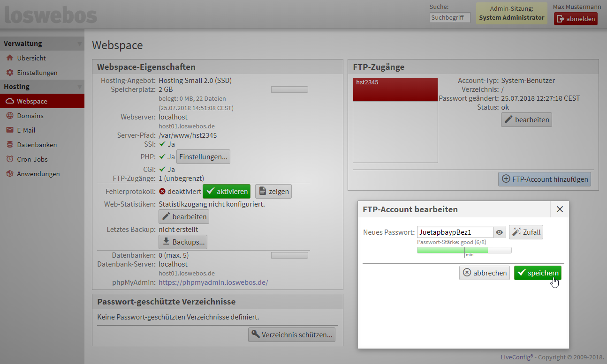Click the password strength bar
This screenshot has height=364, width=607.
(x=464, y=251)
